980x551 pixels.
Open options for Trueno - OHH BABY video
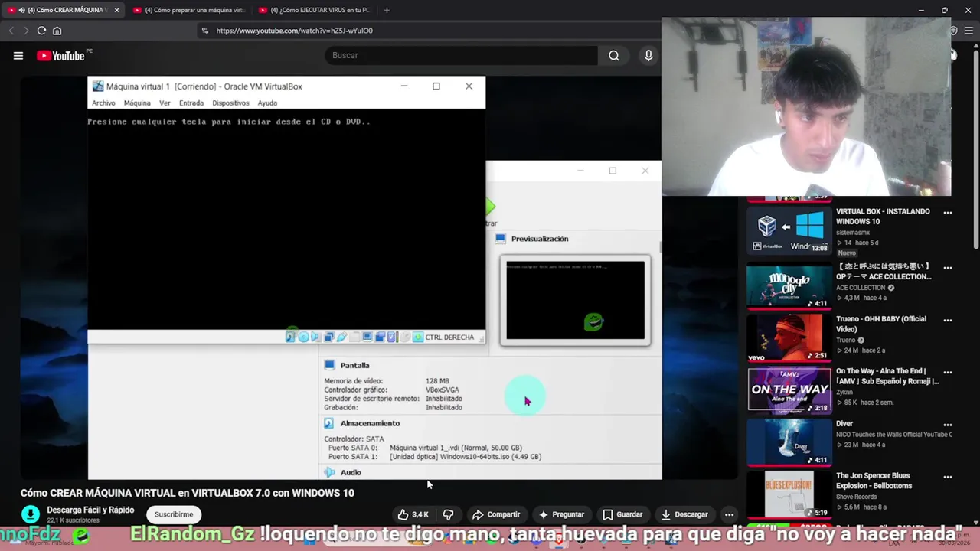(x=948, y=320)
